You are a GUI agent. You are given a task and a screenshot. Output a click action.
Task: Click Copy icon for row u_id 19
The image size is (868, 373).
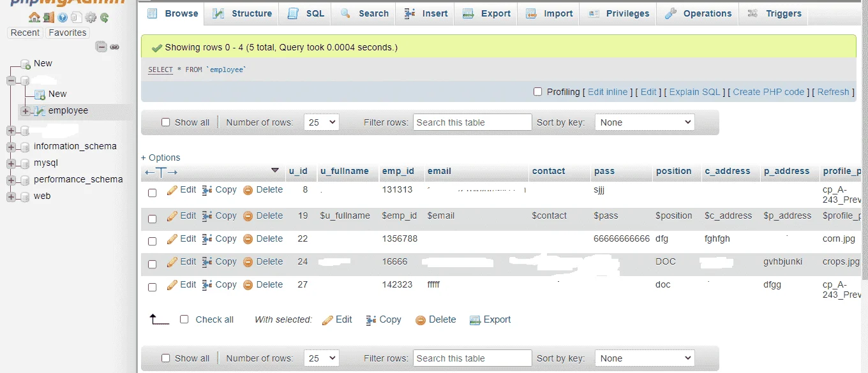point(207,216)
